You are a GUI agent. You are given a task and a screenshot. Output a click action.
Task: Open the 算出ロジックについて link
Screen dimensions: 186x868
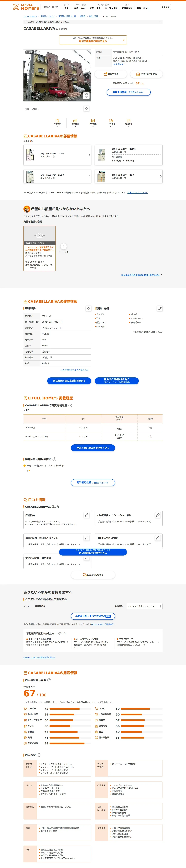tap(138, 193)
